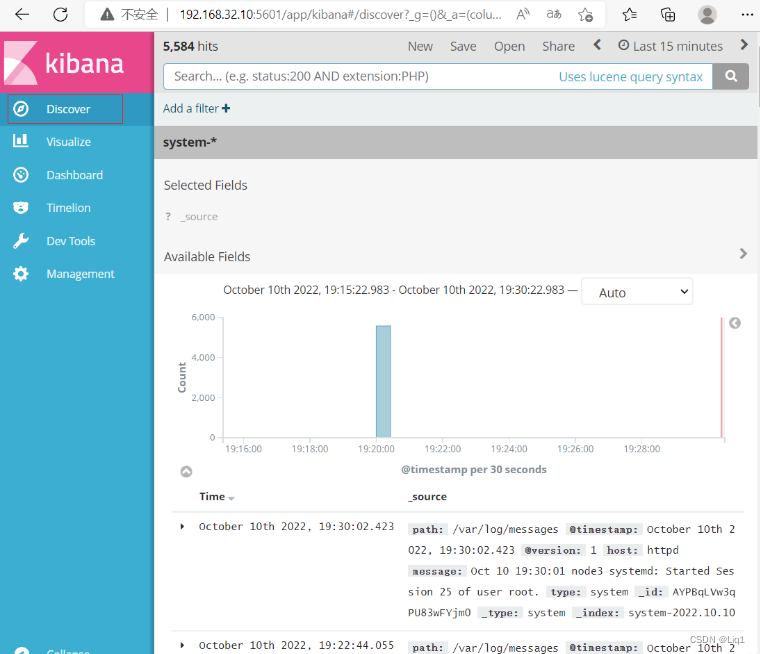
Task: Expand the 19:22:44.055 log row
Action: coord(182,645)
